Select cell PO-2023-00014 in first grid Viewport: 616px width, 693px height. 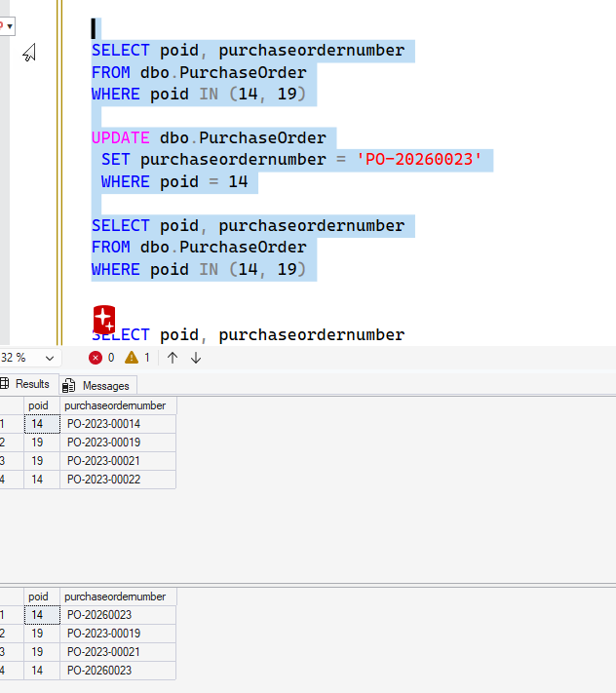pos(103,424)
